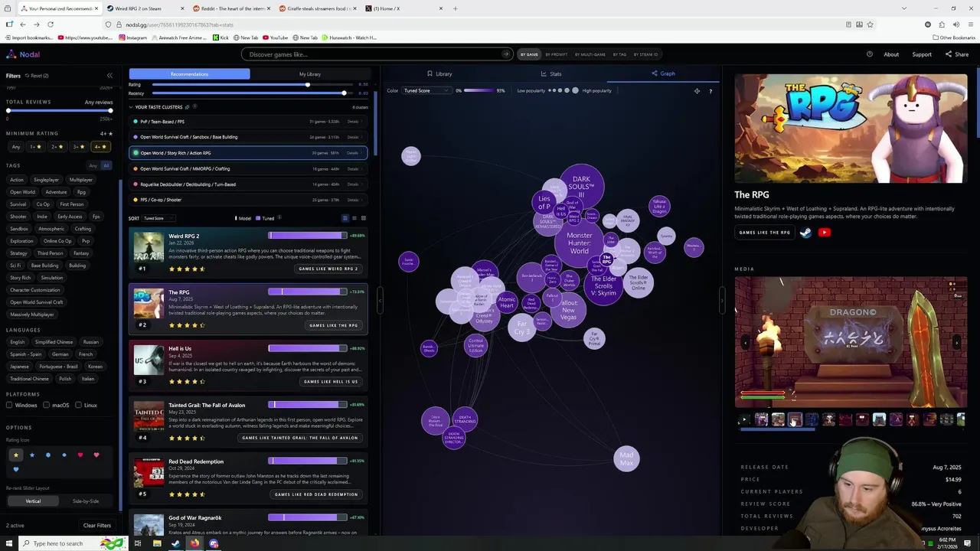Click the Clear Filters button

click(x=97, y=526)
